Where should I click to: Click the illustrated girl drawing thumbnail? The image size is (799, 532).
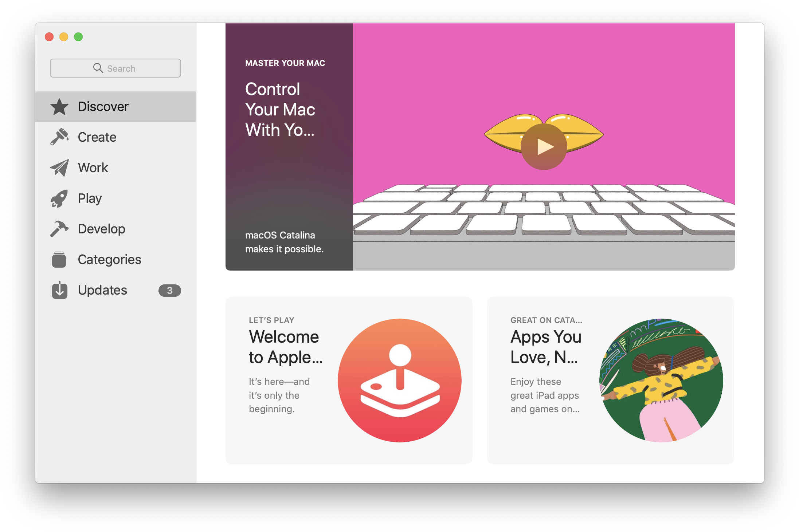[661, 381]
